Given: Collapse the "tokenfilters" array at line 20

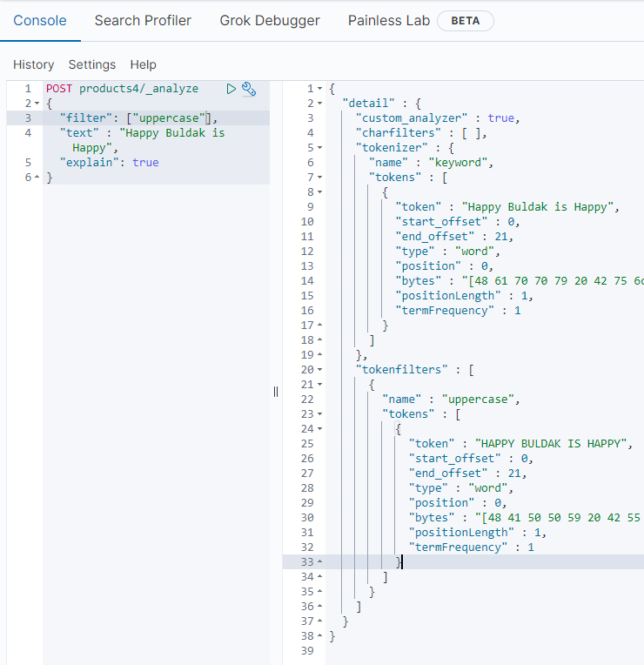Looking at the screenshot, I should tap(321, 370).
